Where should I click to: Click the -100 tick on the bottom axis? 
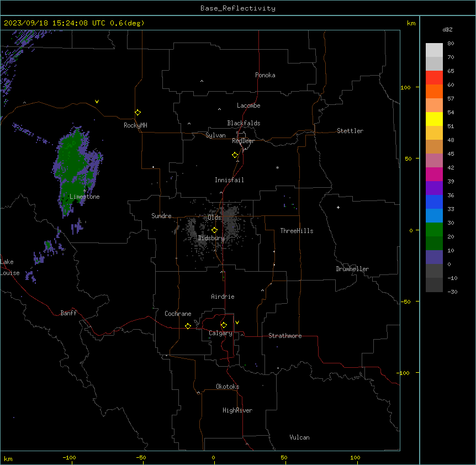(x=69, y=457)
